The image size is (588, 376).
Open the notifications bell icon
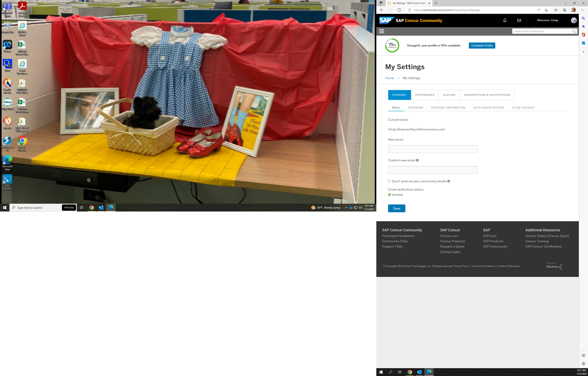505,21
